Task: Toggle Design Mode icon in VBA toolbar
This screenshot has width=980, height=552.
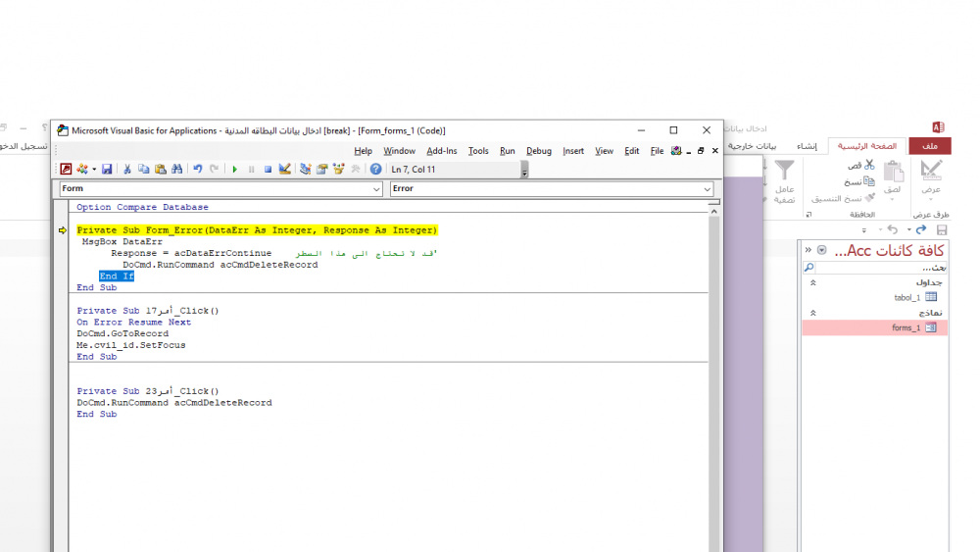Action: [284, 169]
